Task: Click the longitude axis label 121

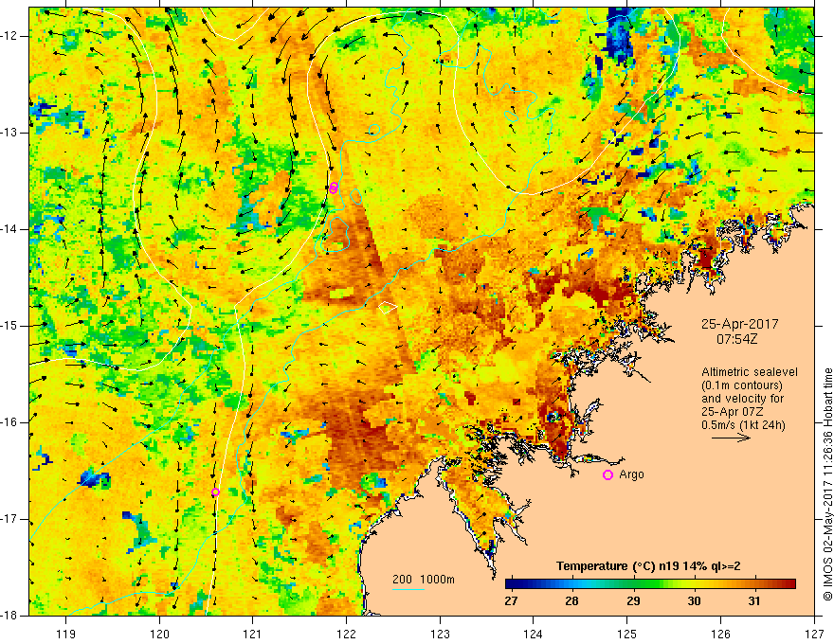Action: (253, 634)
